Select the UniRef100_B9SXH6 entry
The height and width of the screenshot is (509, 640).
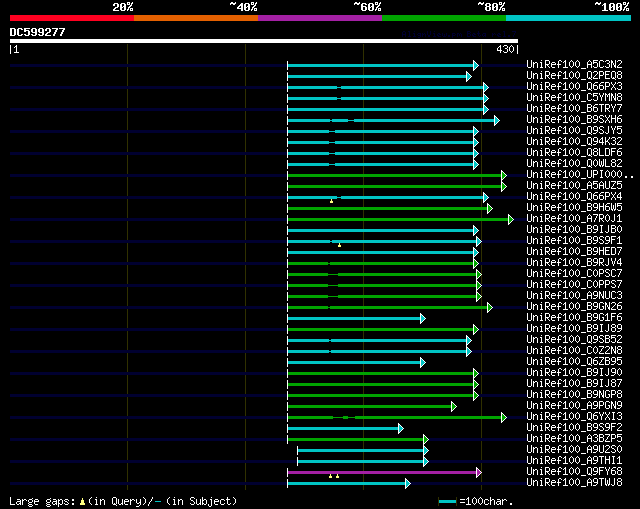574,119
